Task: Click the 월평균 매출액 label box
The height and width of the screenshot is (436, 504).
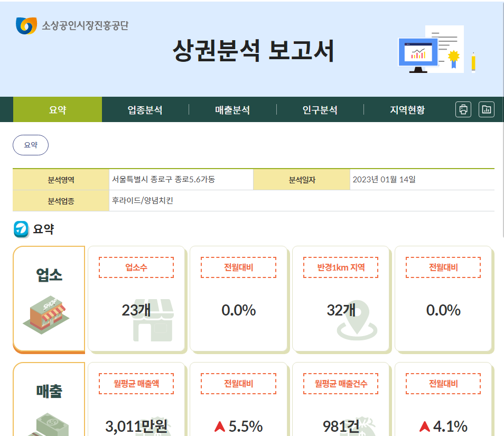Action: pyautogui.click(x=136, y=384)
